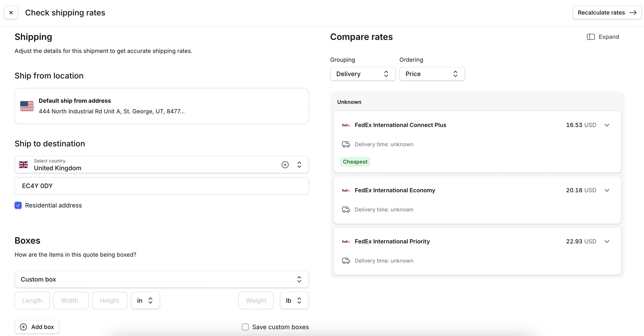
Task: Click the delivery truck icon for Economy rate
Action: click(x=346, y=209)
